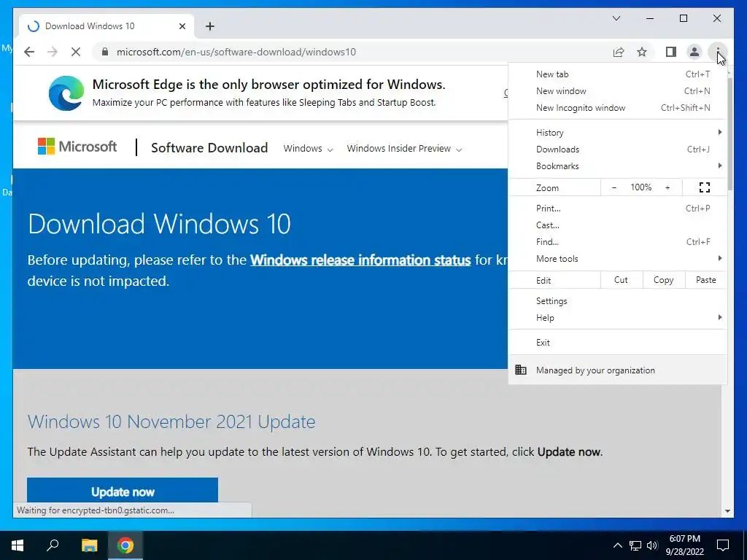
Task: Open the volume speaker tray icon
Action: (652, 545)
